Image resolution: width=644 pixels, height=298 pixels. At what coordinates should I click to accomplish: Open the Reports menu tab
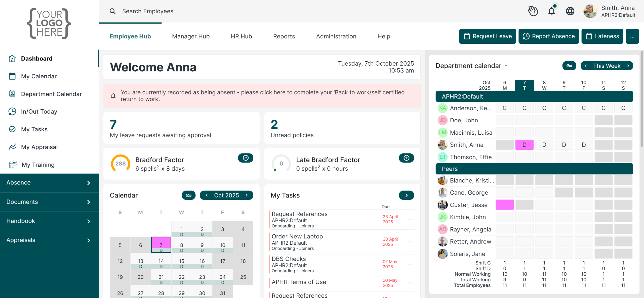pos(284,36)
